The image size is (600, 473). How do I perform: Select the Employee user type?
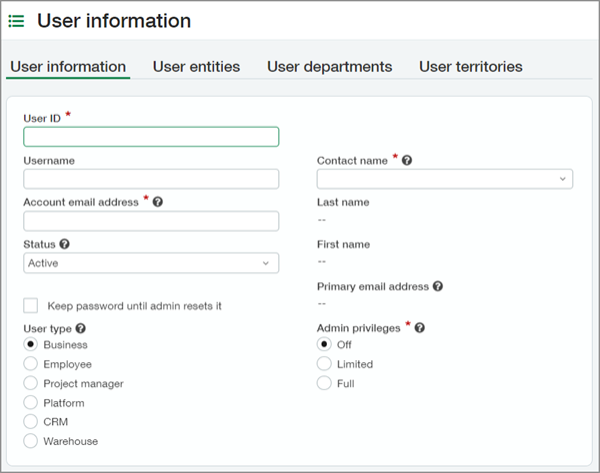tap(31, 365)
